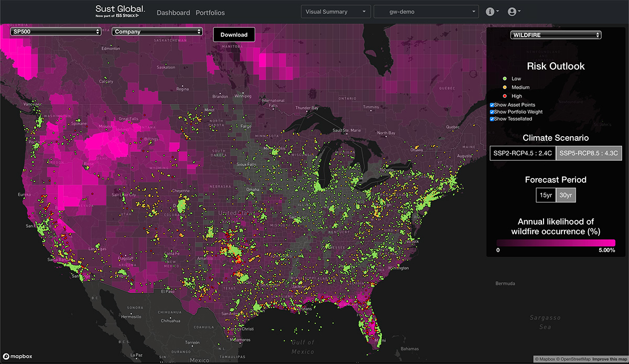
Task: Toggle Show Asset Points checkbox
Action: 492,105
